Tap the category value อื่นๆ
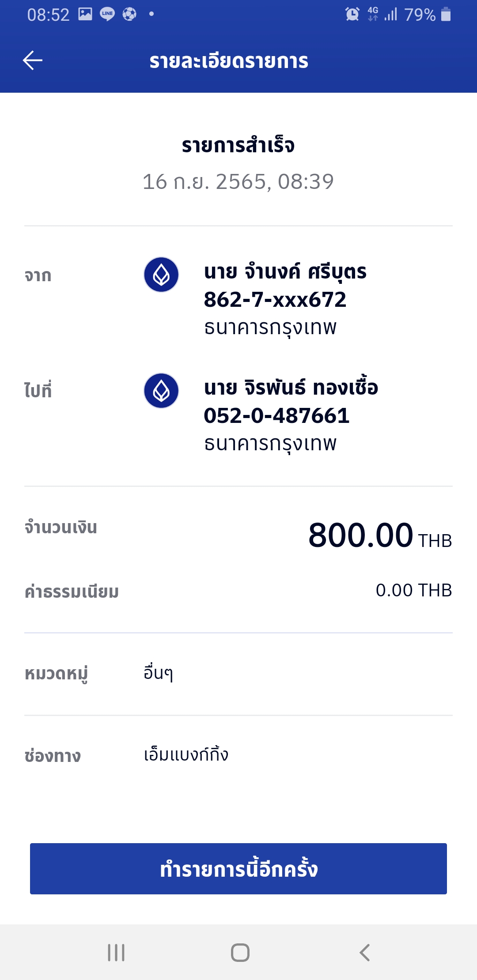Viewport: 477px width, 980px height. (158, 673)
